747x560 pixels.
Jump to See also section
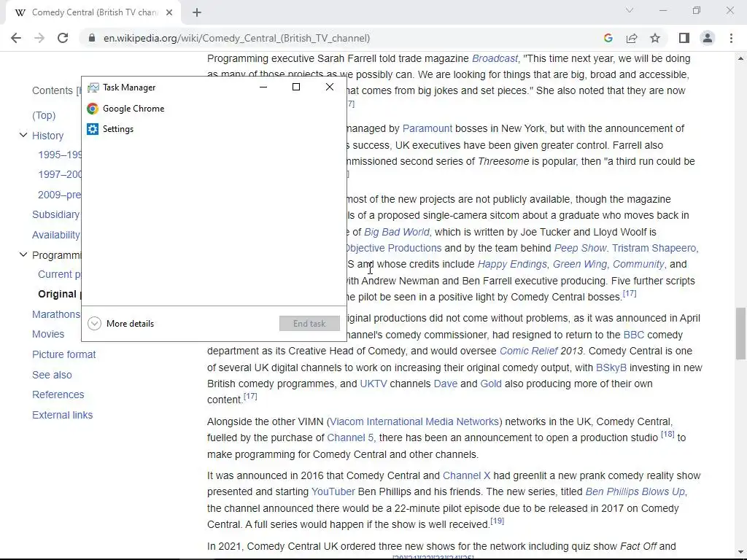click(x=52, y=376)
